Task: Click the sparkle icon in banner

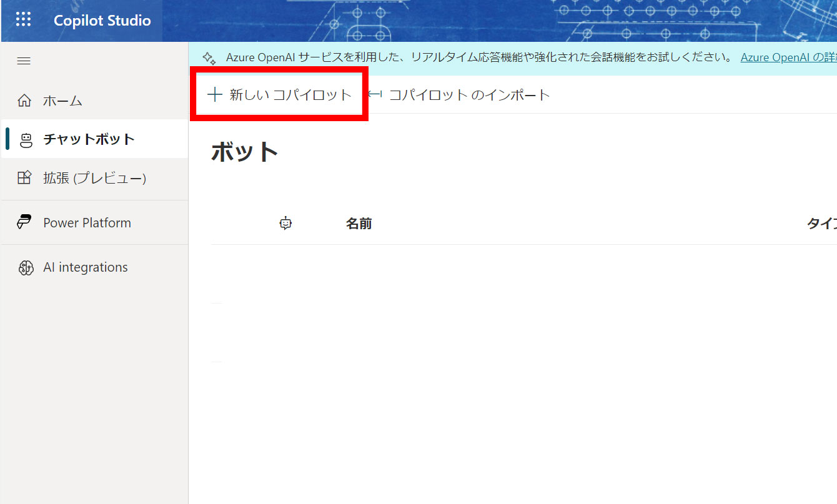Action: [x=210, y=59]
